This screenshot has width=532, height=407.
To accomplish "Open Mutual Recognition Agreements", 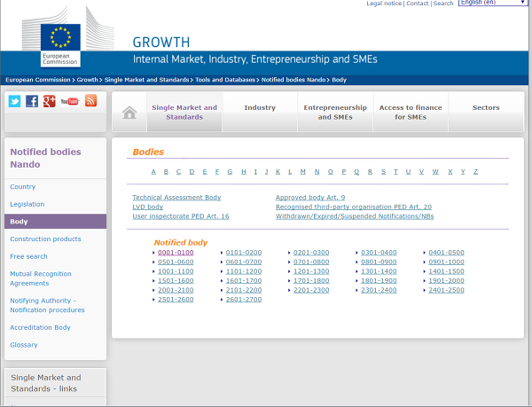I will 41,278.
